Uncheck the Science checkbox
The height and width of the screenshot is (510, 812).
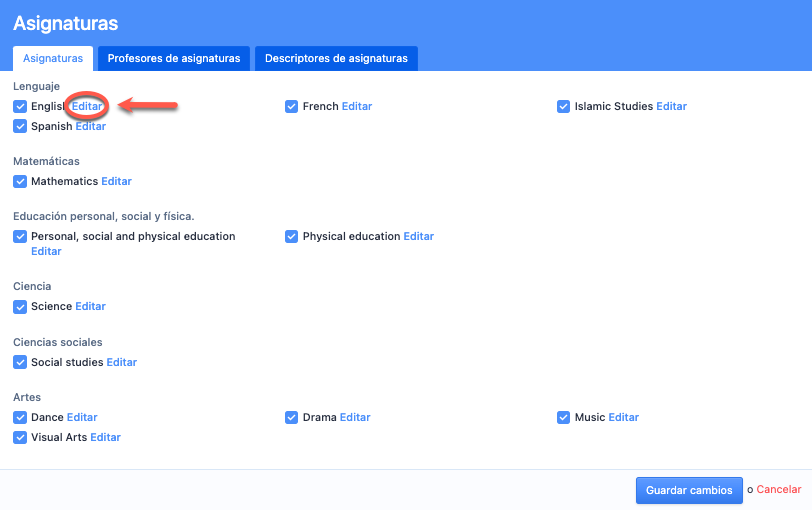[20, 307]
